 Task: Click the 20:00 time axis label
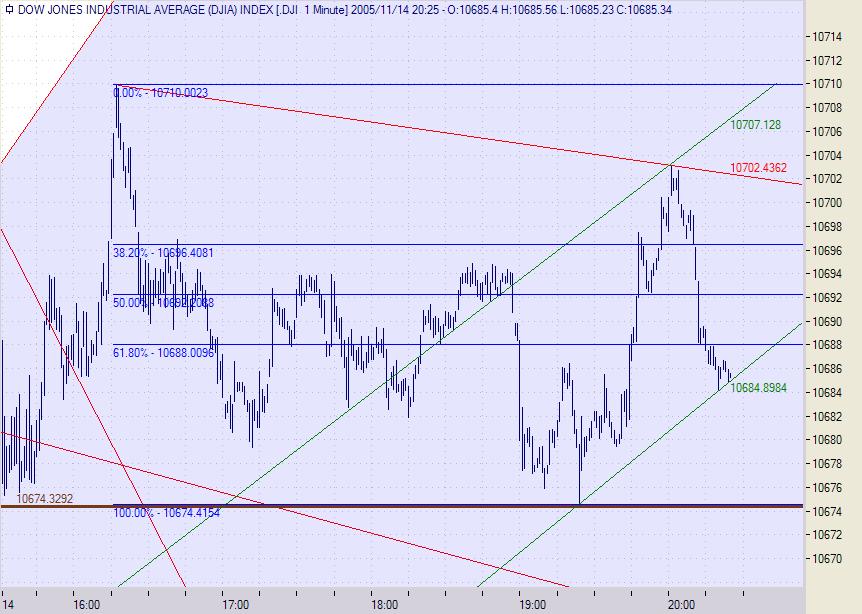tap(682, 605)
